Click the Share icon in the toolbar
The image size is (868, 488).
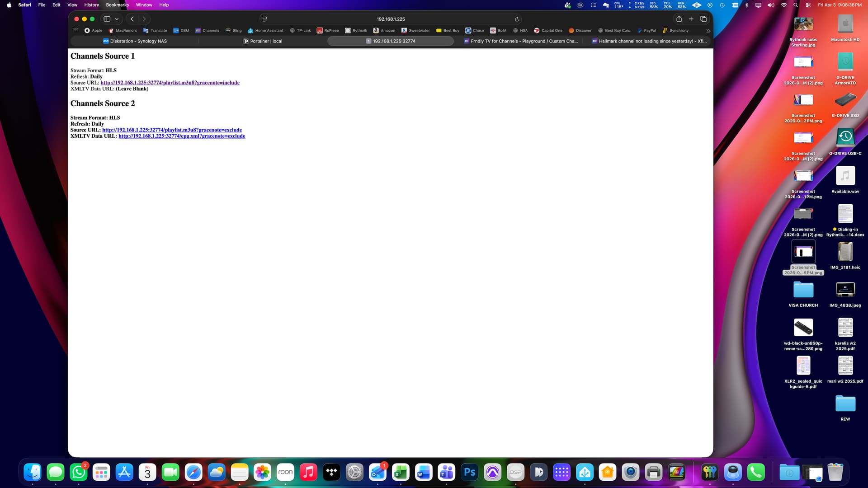tap(679, 19)
